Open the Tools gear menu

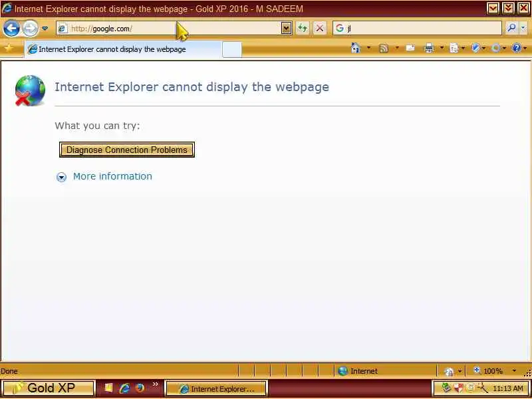(x=495, y=49)
